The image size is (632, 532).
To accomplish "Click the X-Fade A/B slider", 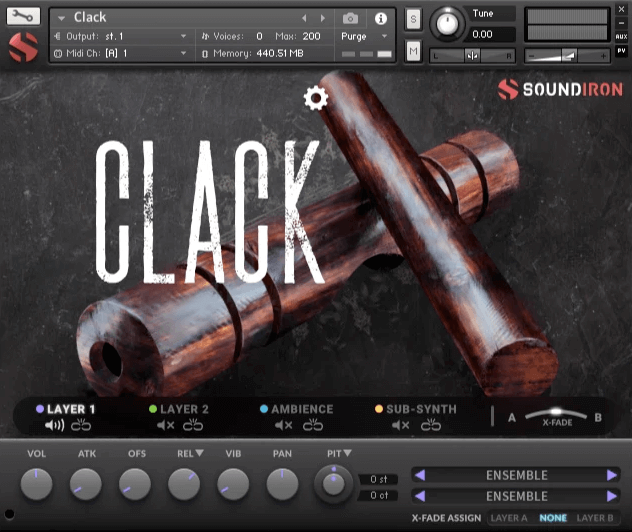I will tap(556, 414).
